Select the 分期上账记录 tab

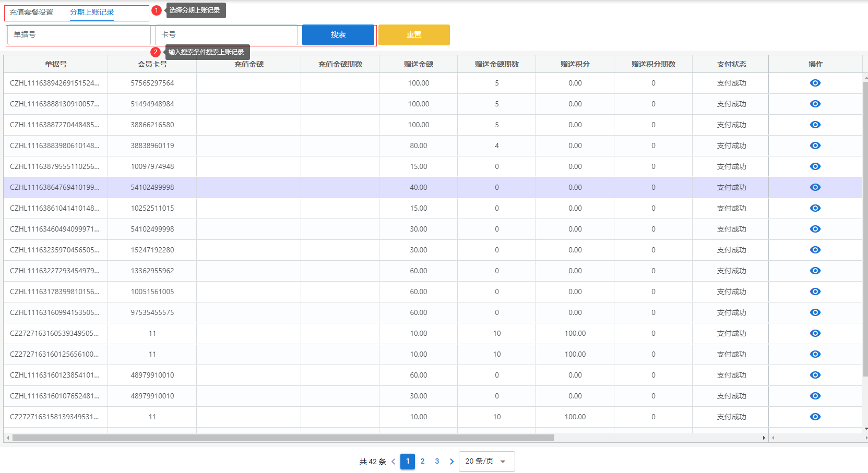click(x=92, y=12)
